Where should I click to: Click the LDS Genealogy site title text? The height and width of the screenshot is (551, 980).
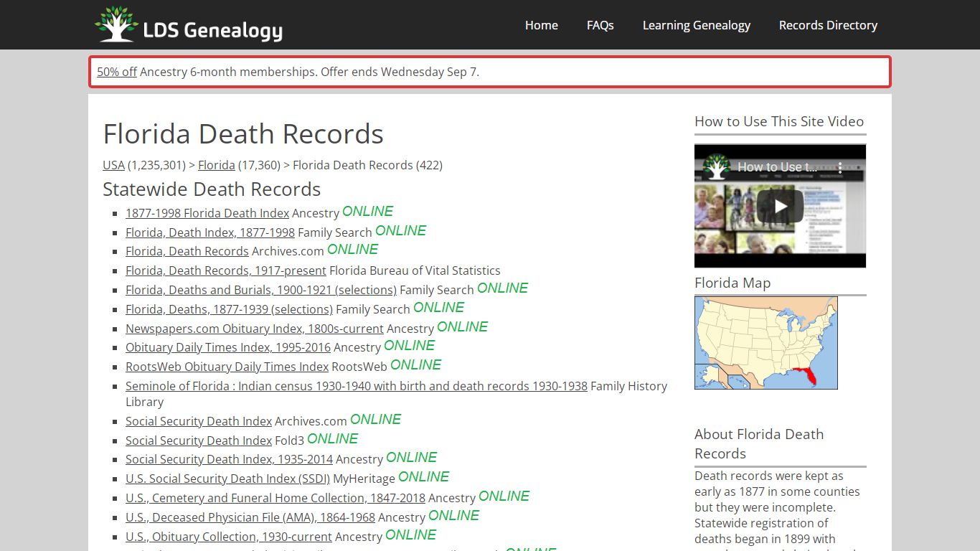pyautogui.click(x=212, y=30)
